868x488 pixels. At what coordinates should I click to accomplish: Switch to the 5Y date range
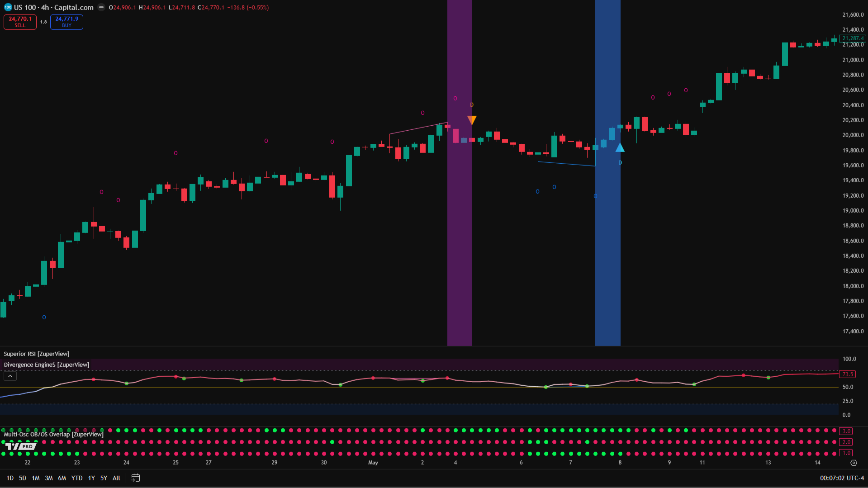coord(104,478)
